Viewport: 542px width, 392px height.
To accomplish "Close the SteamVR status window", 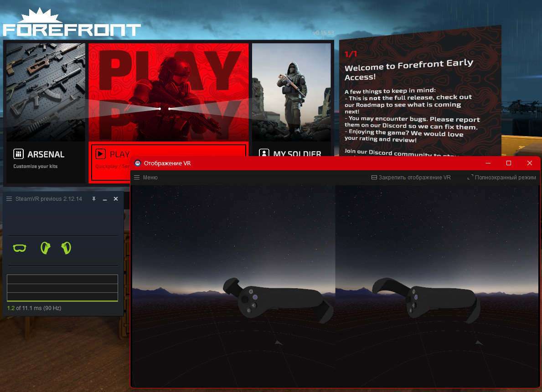I will click(x=116, y=199).
